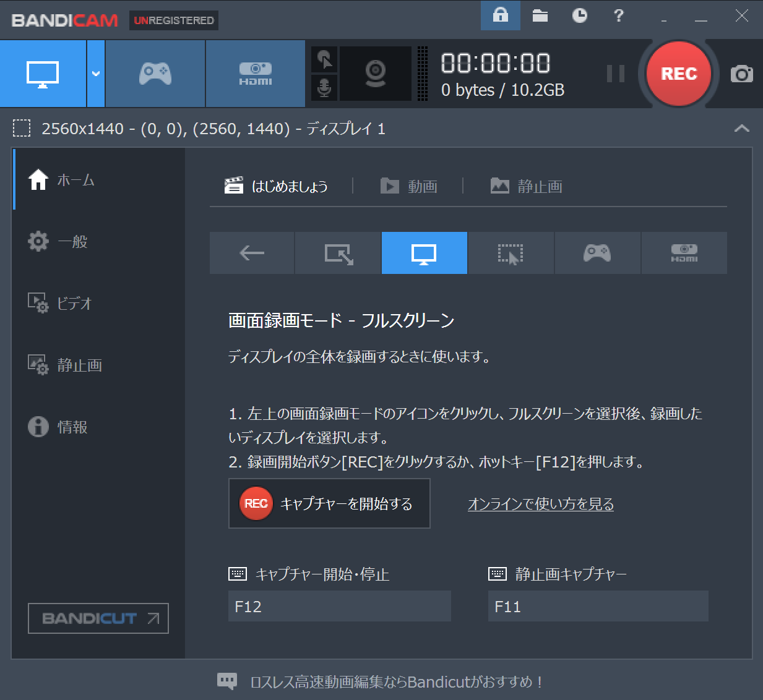
Task: Switch to the 動画 tab
Action: [408, 186]
